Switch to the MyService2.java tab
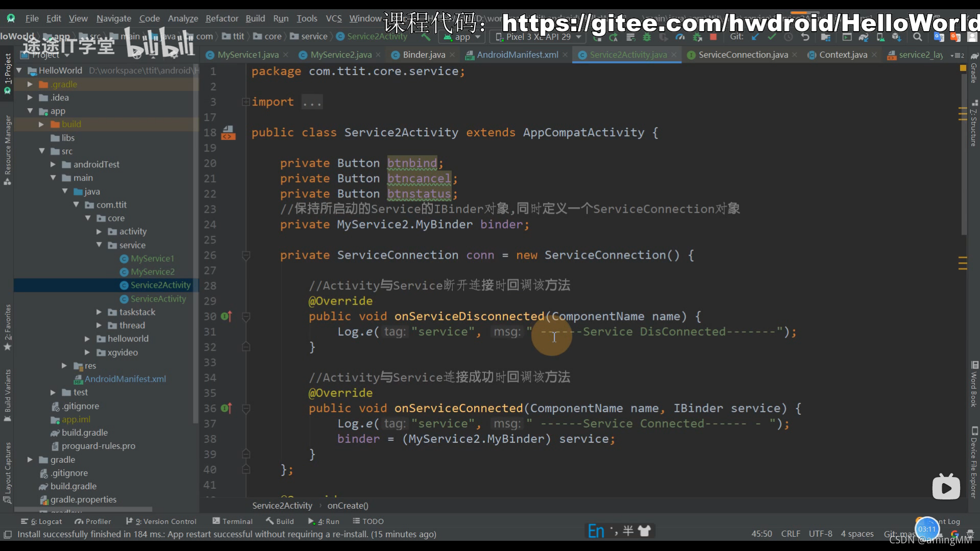980x551 pixels. pos(340,55)
